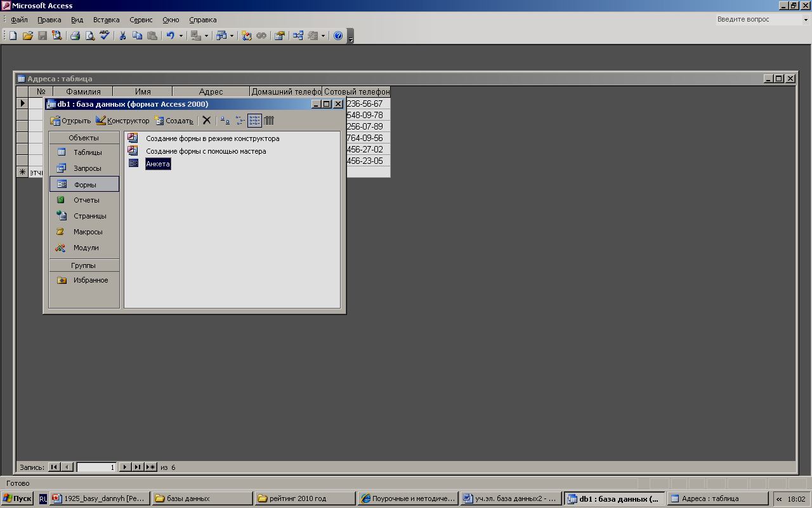
Task: Open the Вставка menu
Action: pyautogui.click(x=106, y=20)
